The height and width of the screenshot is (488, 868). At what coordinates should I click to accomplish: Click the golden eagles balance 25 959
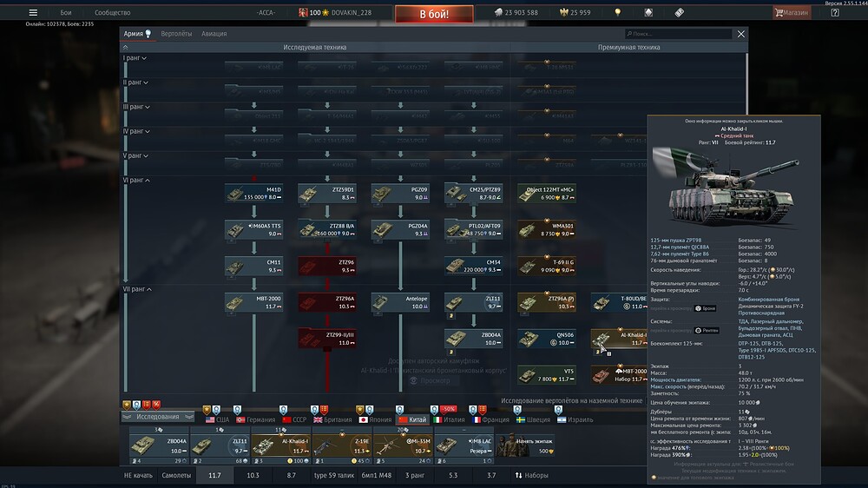(575, 12)
